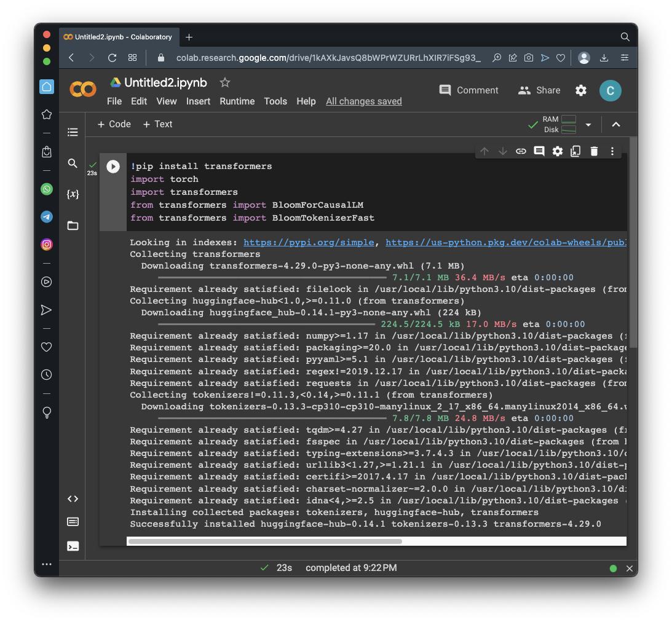Open browser easy setup menu
672x622 pixels.
pos(625,58)
